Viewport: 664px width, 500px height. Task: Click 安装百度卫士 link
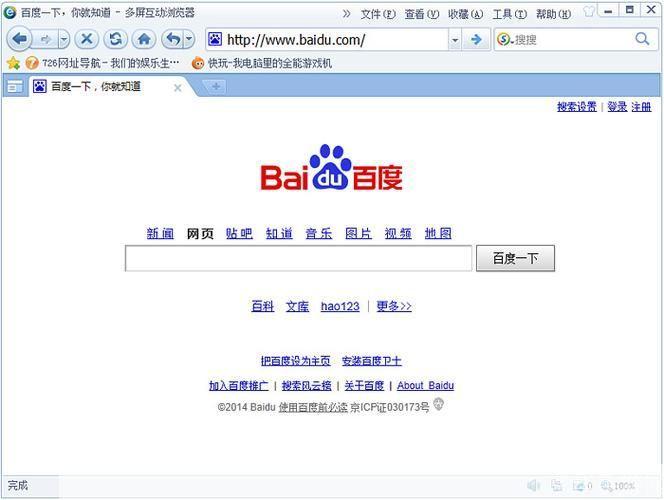(371, 361)
